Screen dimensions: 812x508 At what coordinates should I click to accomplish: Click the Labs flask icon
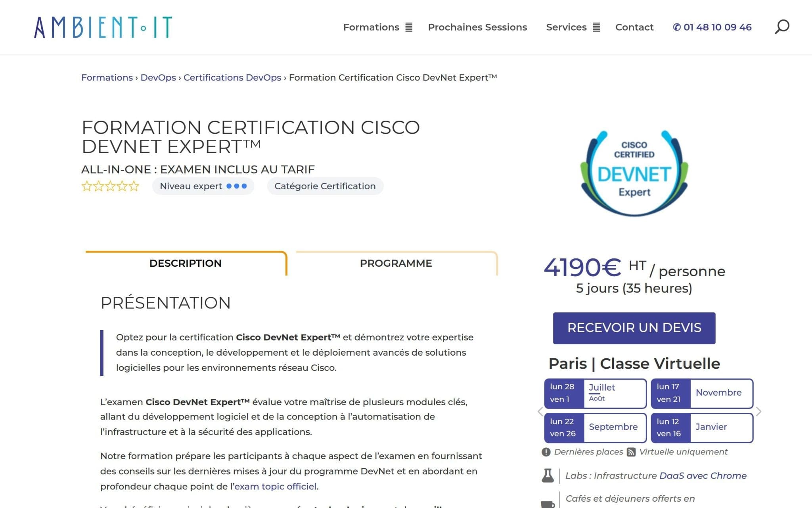(548, 475)
